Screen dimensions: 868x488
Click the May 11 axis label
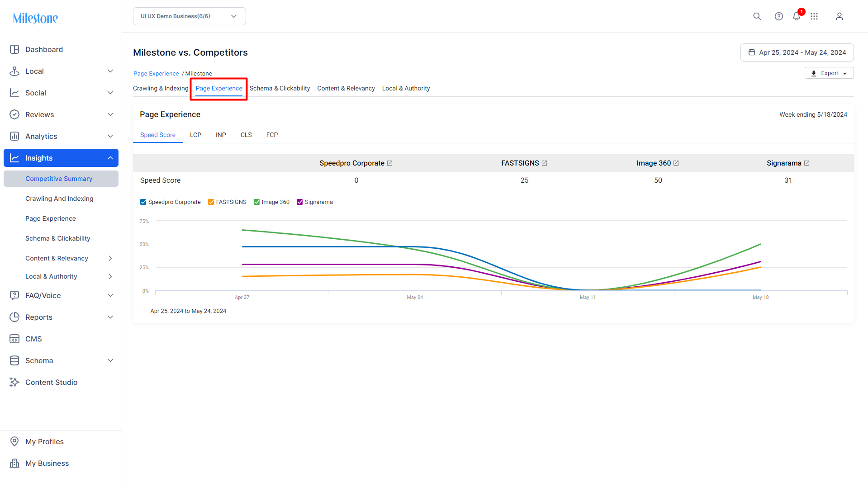click(588, 298)
